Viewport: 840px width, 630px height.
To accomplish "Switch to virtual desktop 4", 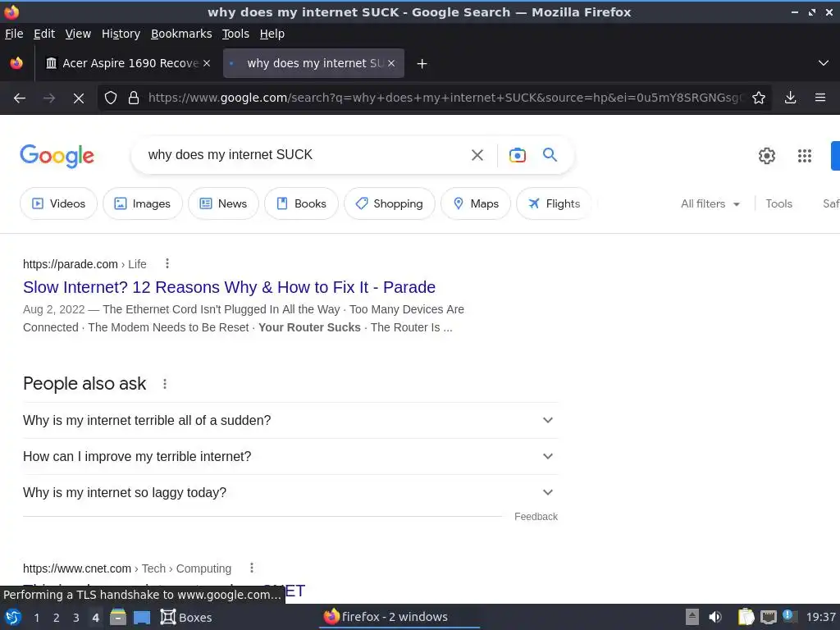I will (x=95, y=618).
